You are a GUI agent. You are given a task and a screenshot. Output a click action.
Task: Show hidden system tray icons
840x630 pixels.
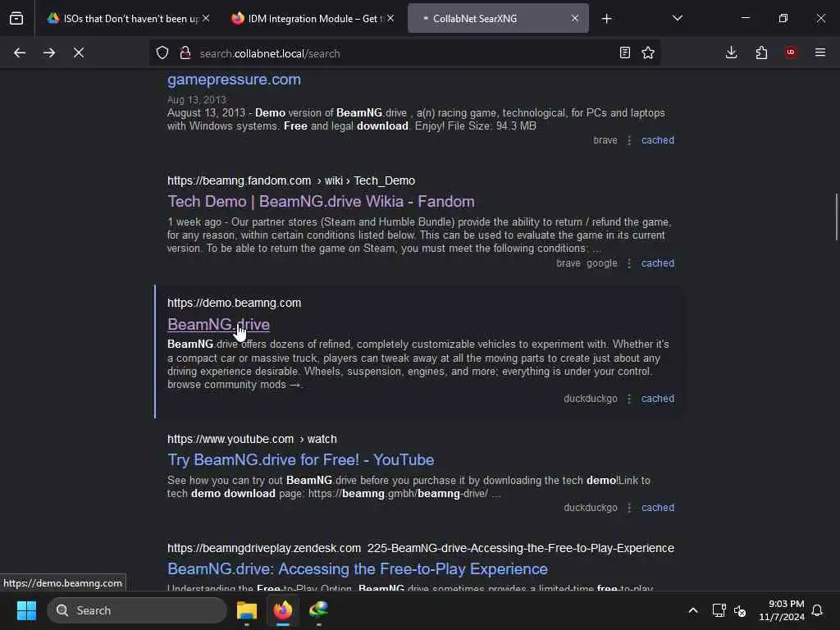point(692,610)
